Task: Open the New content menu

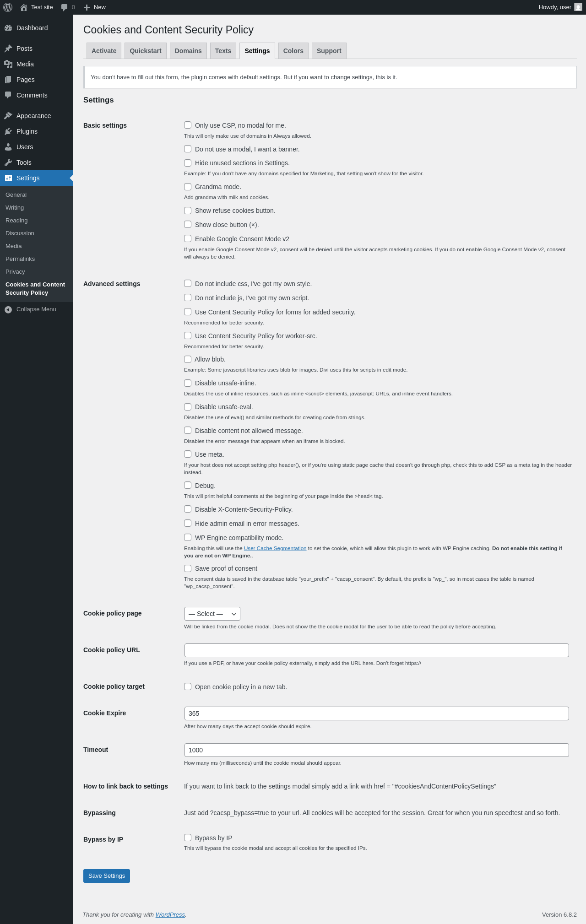Action: [x=95, y=7]
